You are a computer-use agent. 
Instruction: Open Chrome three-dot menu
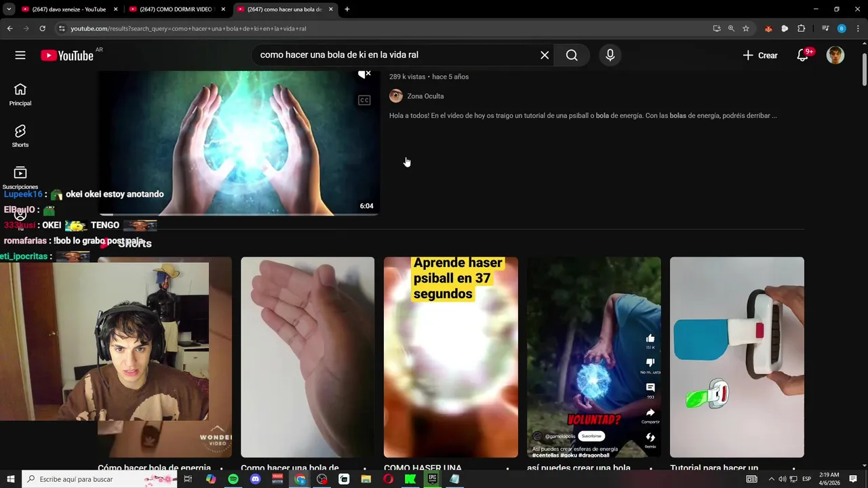pyautogui.click(x=859, y=28)
